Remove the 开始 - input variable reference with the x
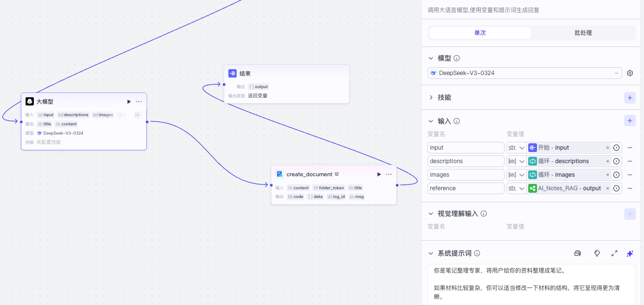This screenshot has width=644, height=305. click(608, 147)
